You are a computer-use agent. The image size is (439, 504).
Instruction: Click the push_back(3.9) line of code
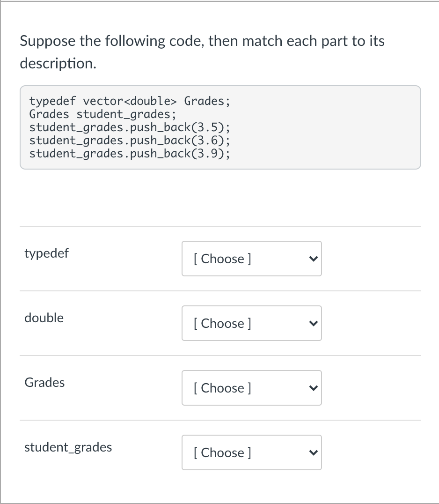click(x=129, y=153)
